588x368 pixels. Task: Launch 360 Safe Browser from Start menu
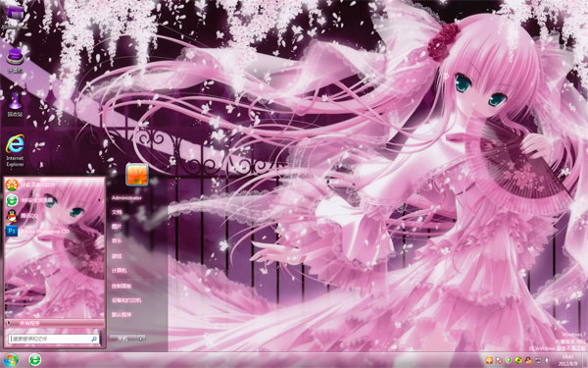coord(54,200)
